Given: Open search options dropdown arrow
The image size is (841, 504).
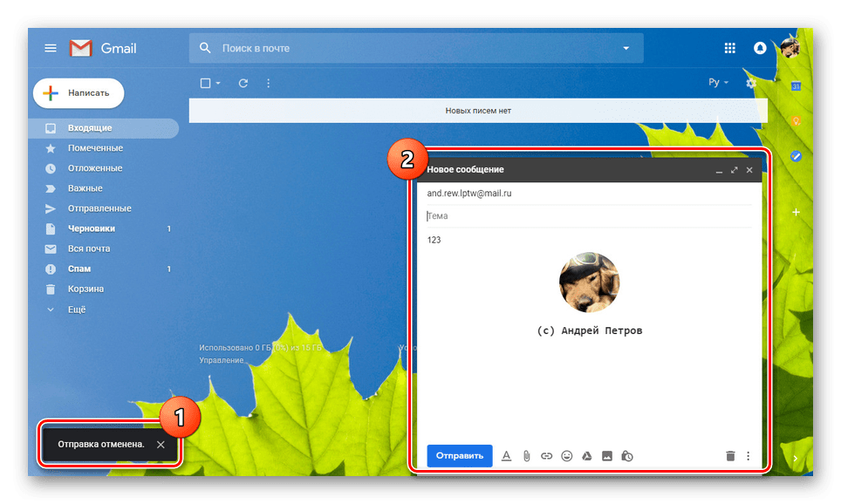Looking at the screenshot, I should [626, 48].
